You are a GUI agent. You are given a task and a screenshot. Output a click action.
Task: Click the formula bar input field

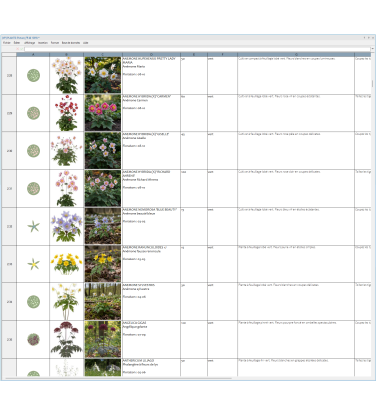[x=197, y=49]
